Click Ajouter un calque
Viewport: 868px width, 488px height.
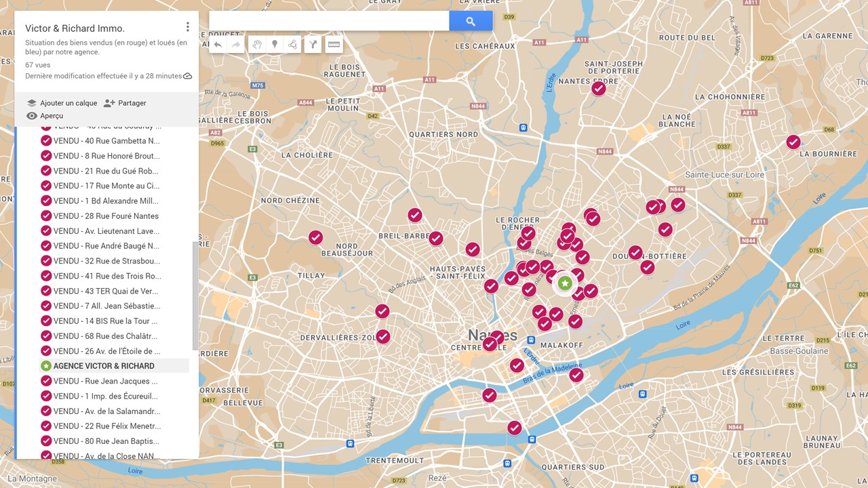pos(62,103)
